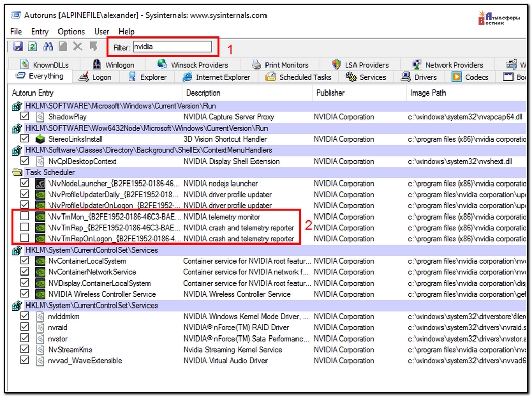Select the NvProfileUpdaterOnLogon entry

click(x=268, y=206)
